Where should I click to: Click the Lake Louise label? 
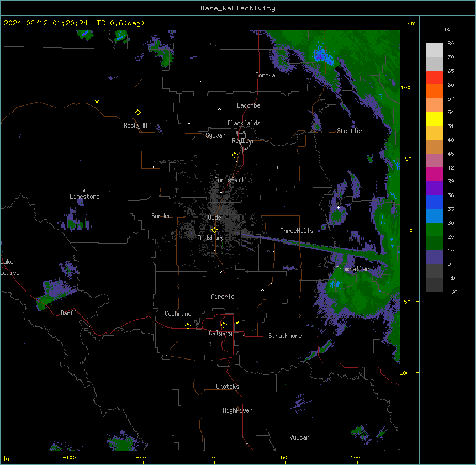tap(10, 267)
